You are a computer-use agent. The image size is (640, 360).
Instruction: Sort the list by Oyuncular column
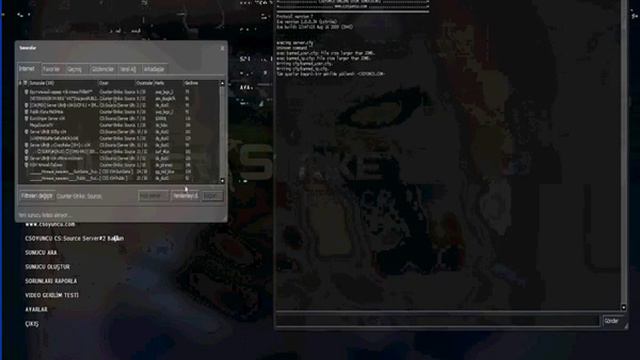(x=144, y=83)
